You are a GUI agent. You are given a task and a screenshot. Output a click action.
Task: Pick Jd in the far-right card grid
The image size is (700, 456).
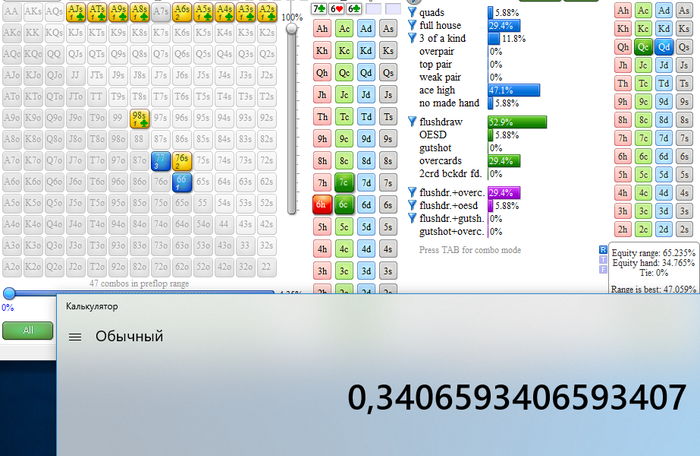(664, 65)
